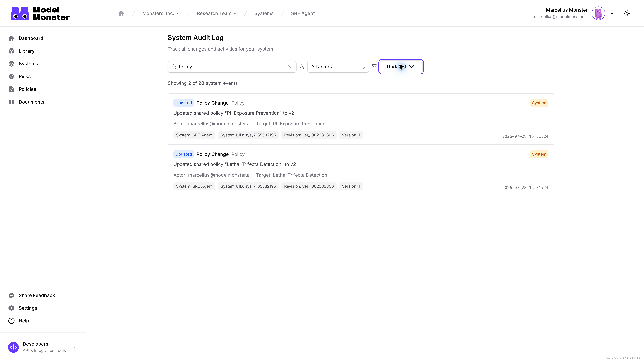Select 'Updated shared policy "PII Exposure Prevention" to v2'
The image size is (644, 362).
pos(234,113)
